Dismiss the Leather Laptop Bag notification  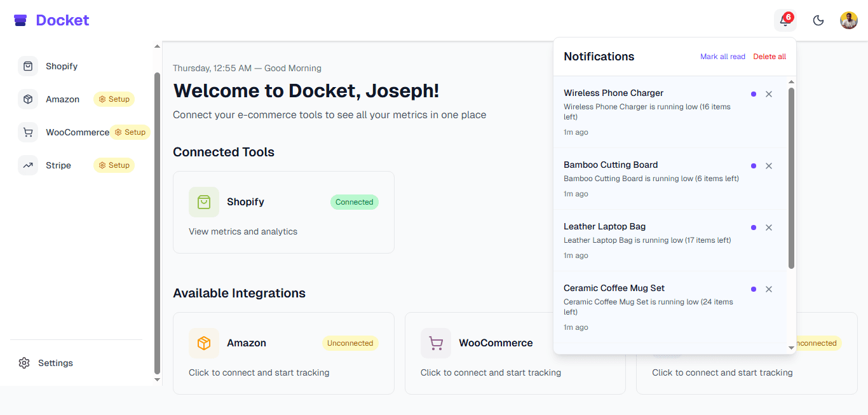click(769, 227)
